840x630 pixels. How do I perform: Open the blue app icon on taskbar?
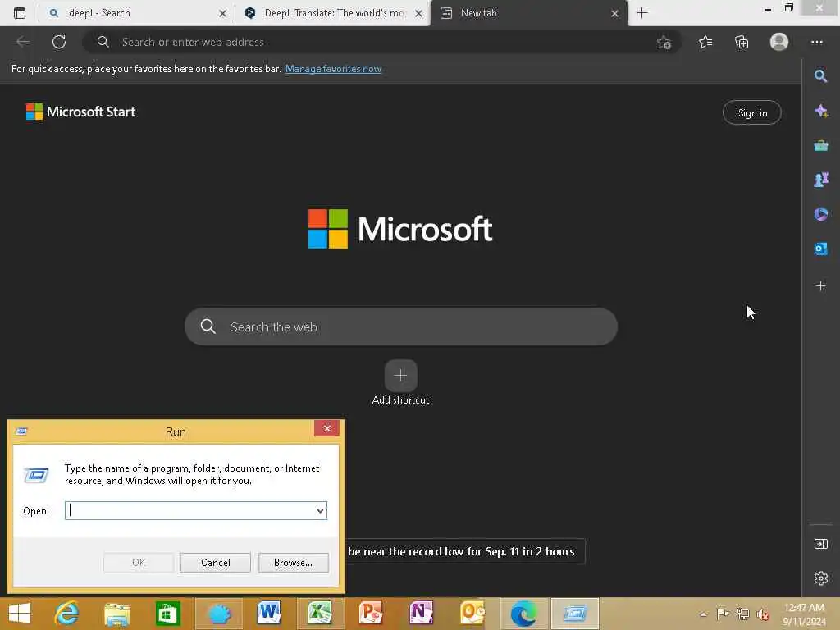tap(218, 614)
